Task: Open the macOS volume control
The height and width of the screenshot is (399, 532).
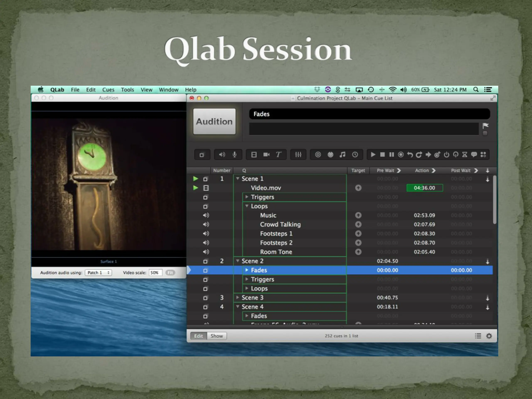Action: (x=403, y=90)
